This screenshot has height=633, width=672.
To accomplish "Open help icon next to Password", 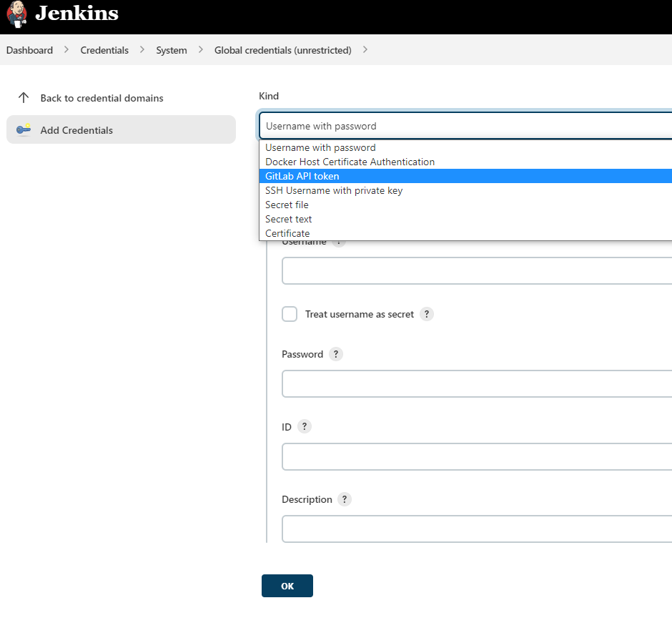I will (x=336, y=354).
